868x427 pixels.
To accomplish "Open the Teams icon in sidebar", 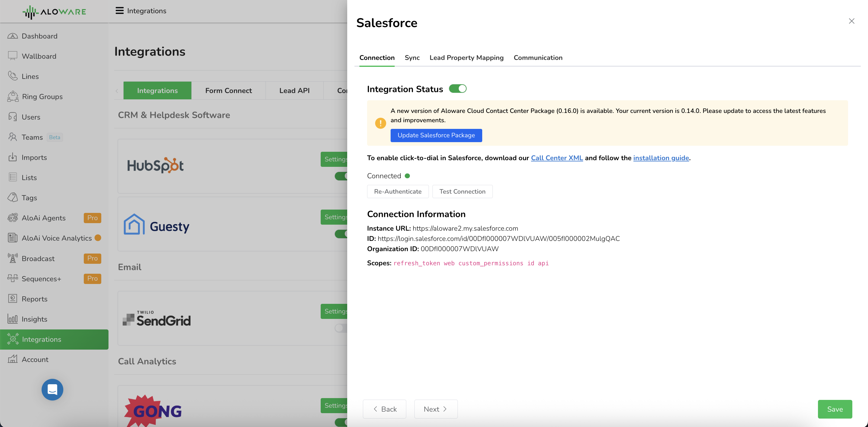I will 12,137.
